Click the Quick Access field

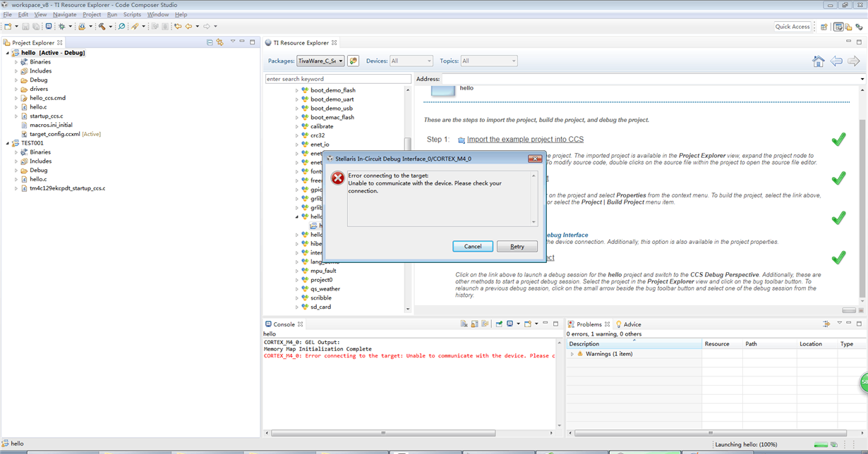pos(792,27)
